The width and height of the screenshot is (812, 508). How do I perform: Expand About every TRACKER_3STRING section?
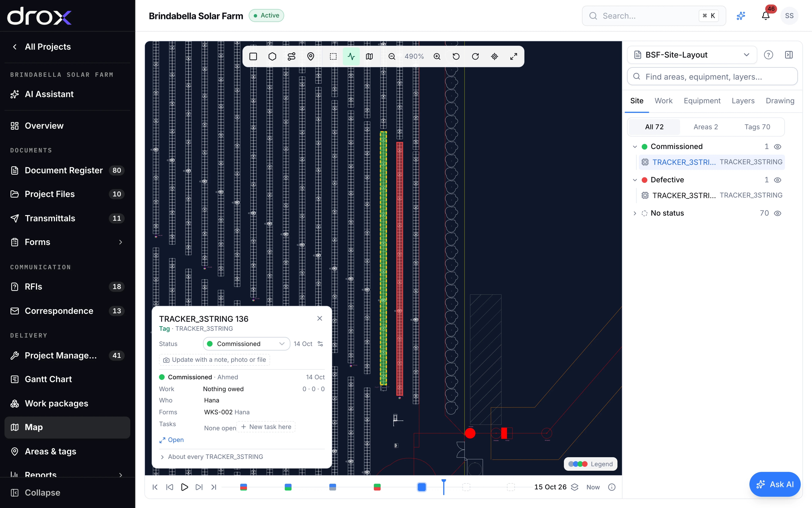coord(212,457)
